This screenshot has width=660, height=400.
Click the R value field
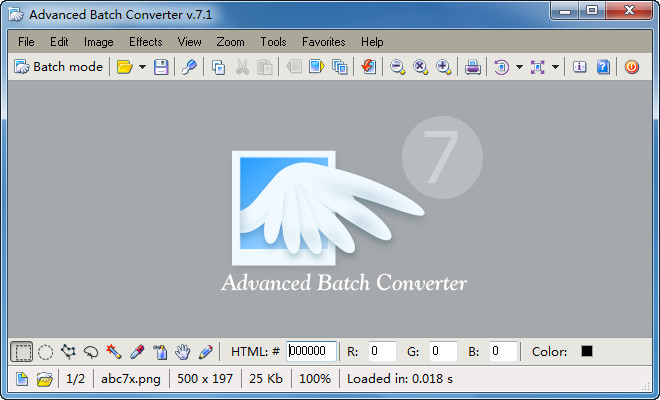(x=382, y=351)
